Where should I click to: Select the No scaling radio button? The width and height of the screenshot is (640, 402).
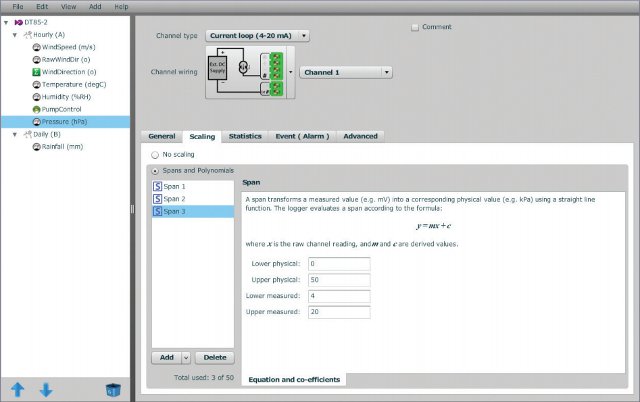154,155
